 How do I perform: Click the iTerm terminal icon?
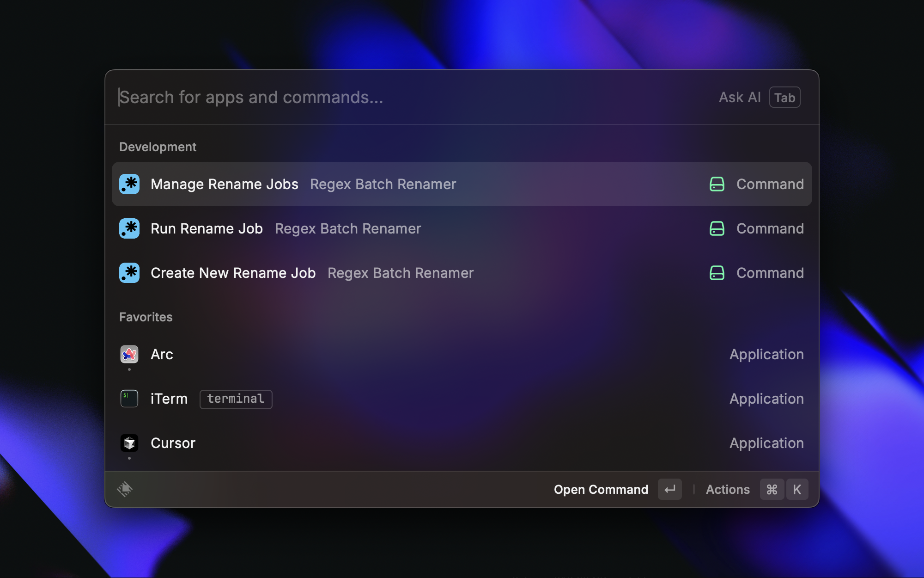129,398
